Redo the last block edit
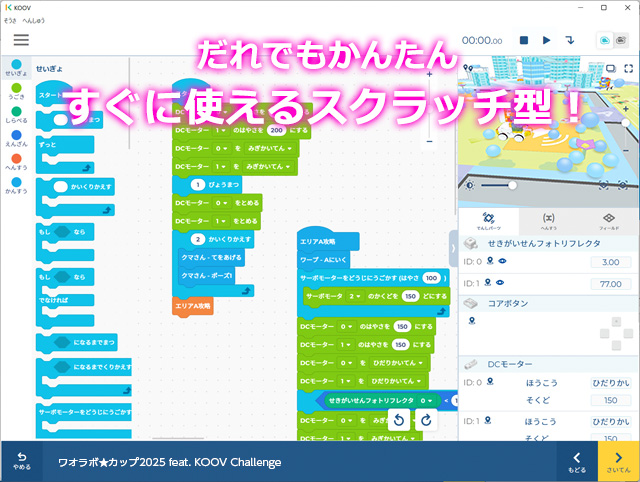The image size is (640, 482). 426,420
